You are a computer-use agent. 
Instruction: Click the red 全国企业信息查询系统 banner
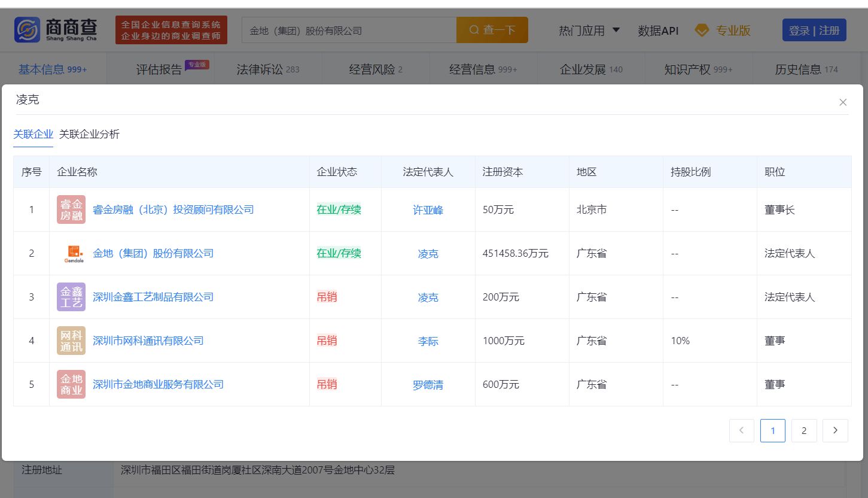pos(171,30)
